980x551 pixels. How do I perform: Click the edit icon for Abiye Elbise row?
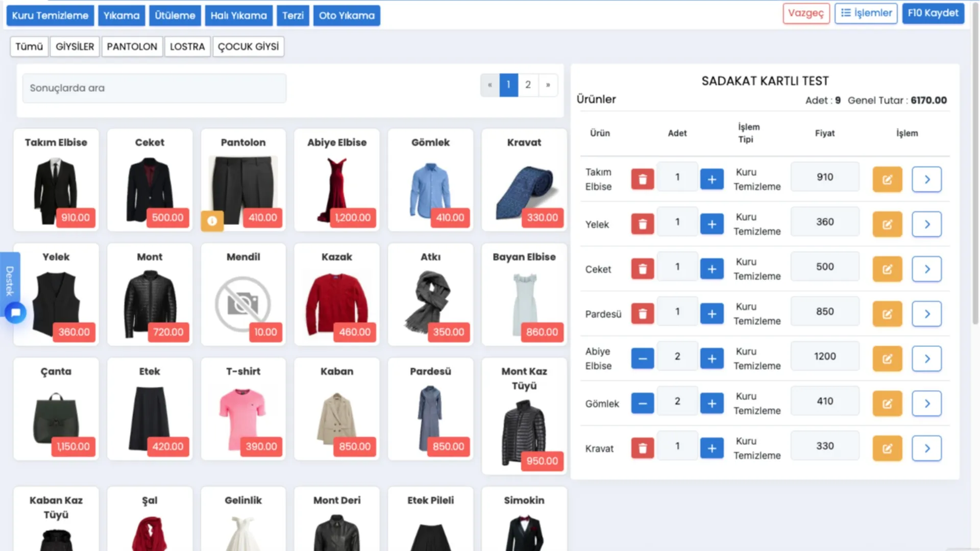887,359
